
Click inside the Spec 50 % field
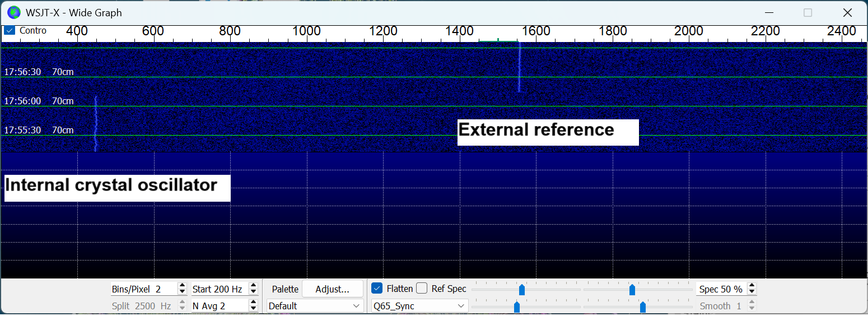722,289
